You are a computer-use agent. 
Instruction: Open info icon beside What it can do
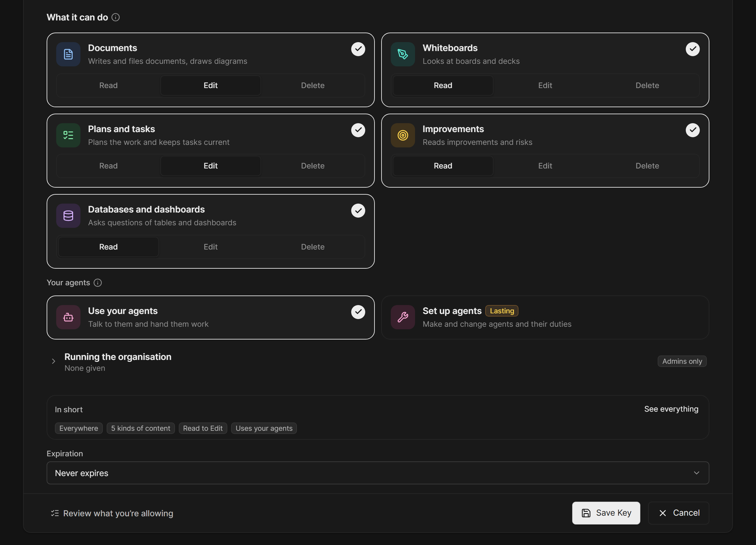[116, 17]
